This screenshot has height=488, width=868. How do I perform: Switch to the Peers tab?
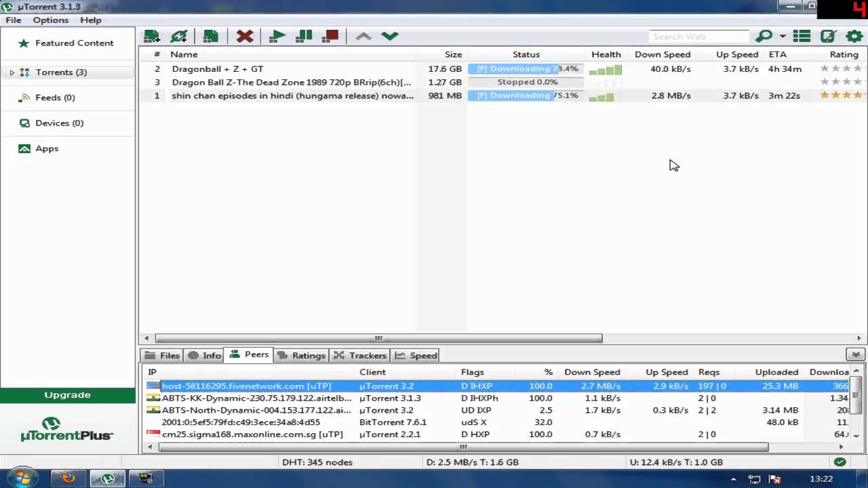tap(249, 354)
